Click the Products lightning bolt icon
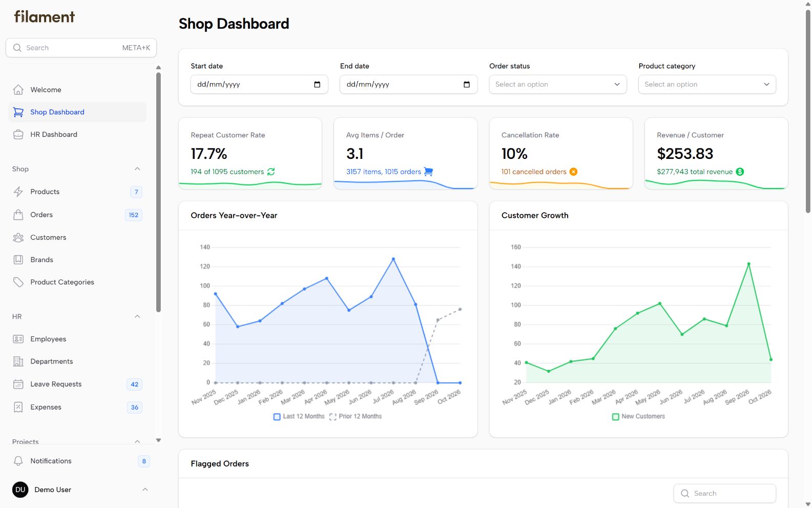 pos(18,192)
